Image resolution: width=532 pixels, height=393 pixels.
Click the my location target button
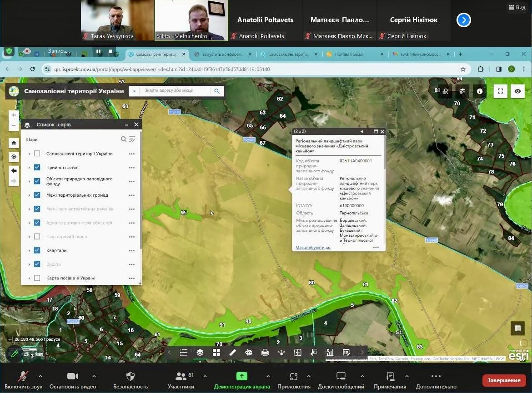pos(14,157)
